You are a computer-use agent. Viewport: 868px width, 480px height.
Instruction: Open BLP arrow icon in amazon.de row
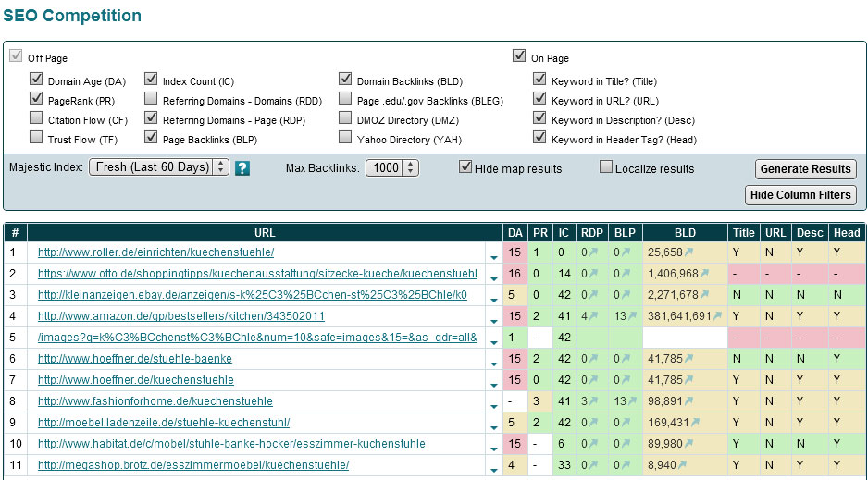click(x=632, y=316)
